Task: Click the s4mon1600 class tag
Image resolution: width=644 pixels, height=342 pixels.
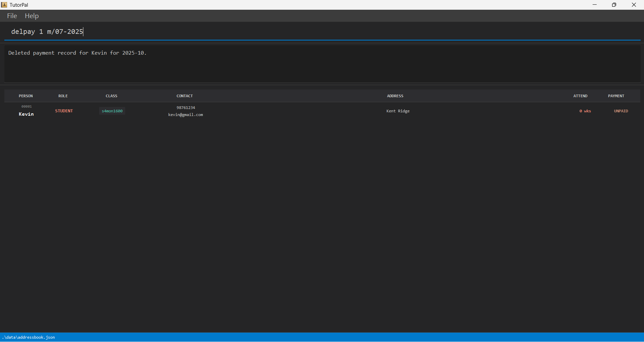Action: pos(112,111)
